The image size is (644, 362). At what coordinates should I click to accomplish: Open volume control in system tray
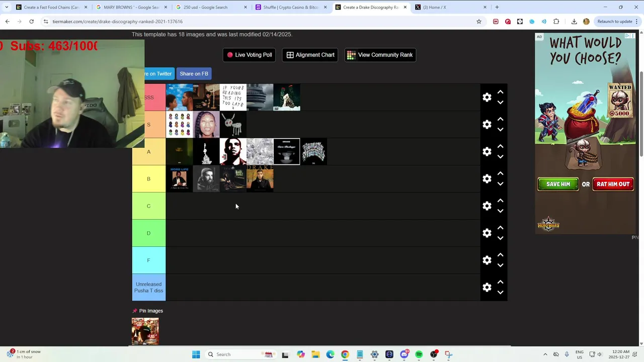pyautogui.click(x=599, y=354)
